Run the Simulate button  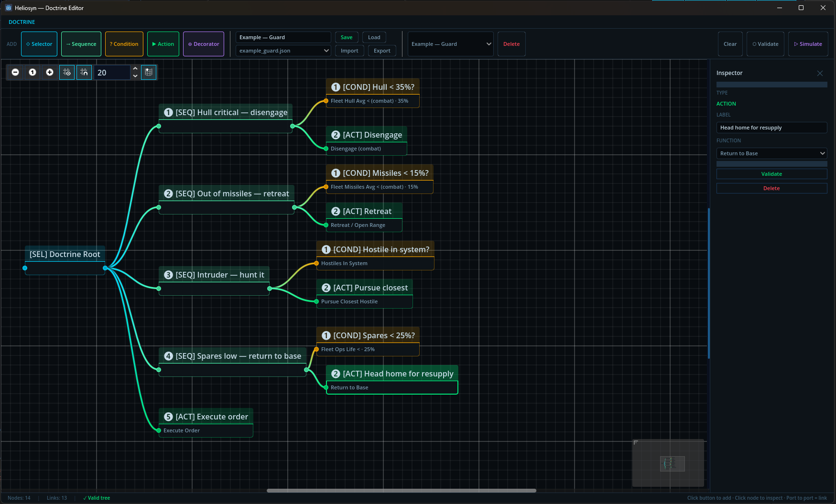(808, 44)
